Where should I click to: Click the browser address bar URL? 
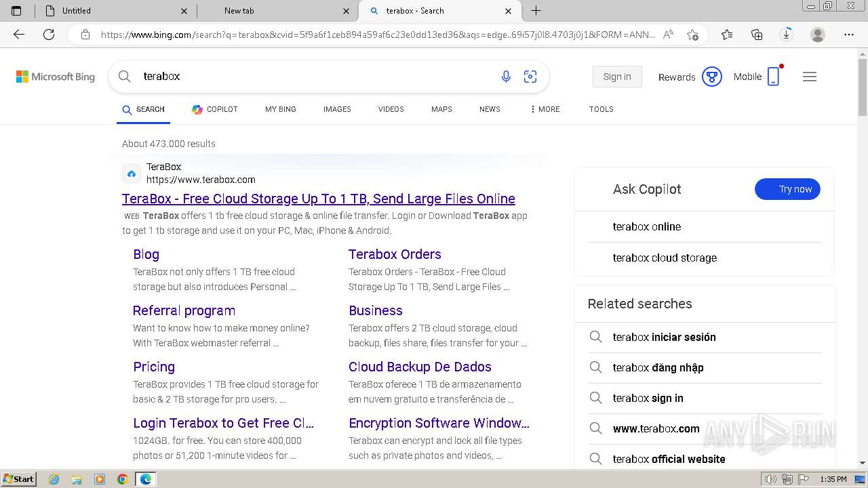point(378,35)
